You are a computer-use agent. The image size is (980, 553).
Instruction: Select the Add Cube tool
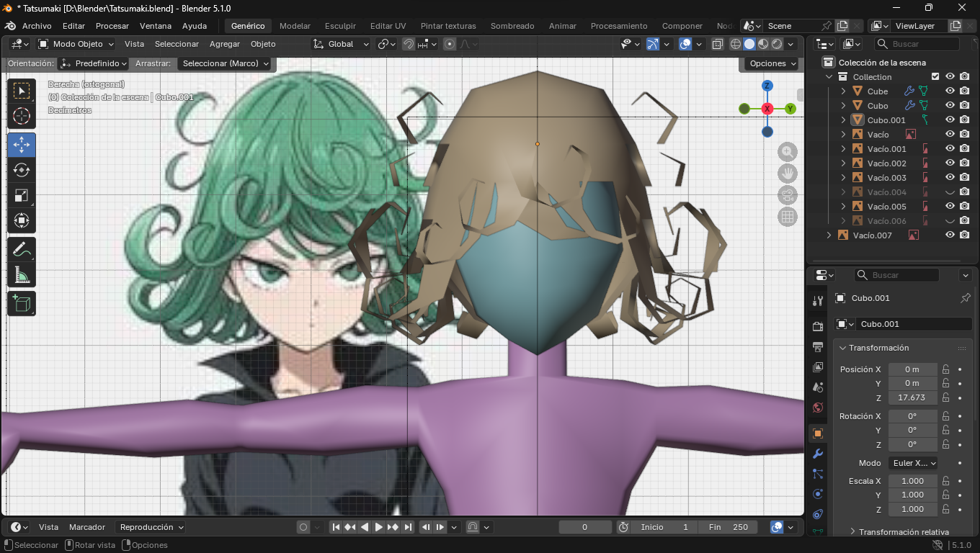22,304
